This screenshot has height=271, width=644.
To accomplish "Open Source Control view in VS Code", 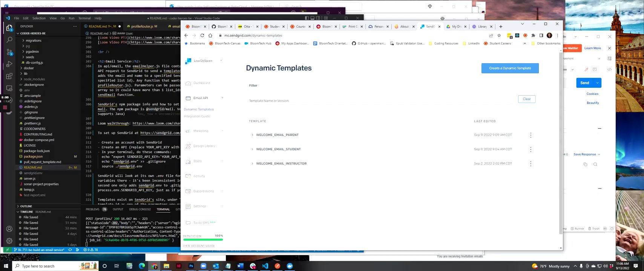I will click(x=9, y=52).
